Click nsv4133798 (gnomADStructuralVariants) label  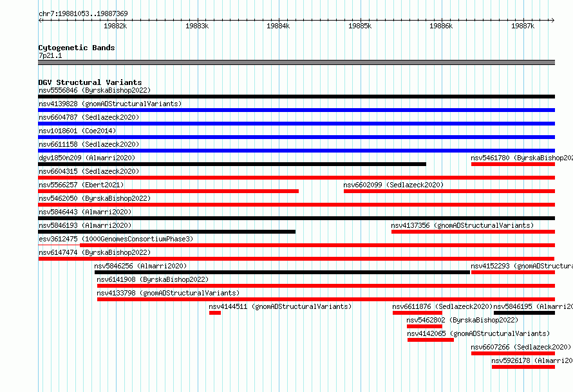pyautogui.click(x=168, y=293)
